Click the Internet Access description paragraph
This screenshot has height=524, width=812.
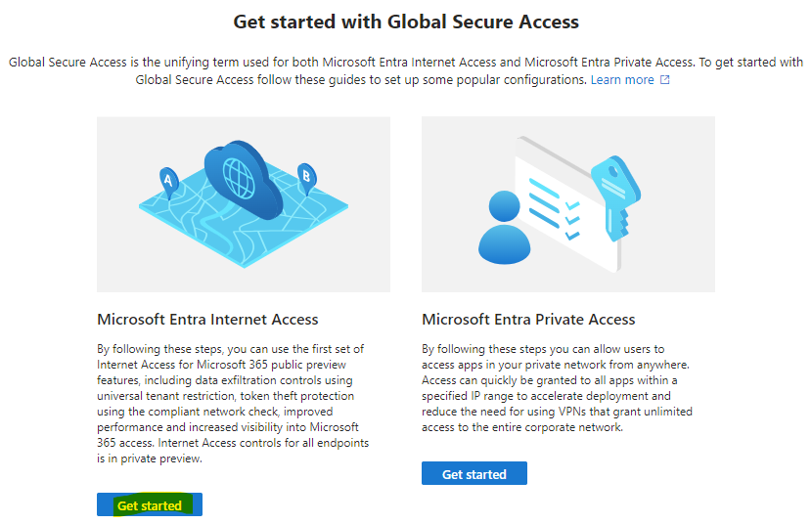pos(233,404)
